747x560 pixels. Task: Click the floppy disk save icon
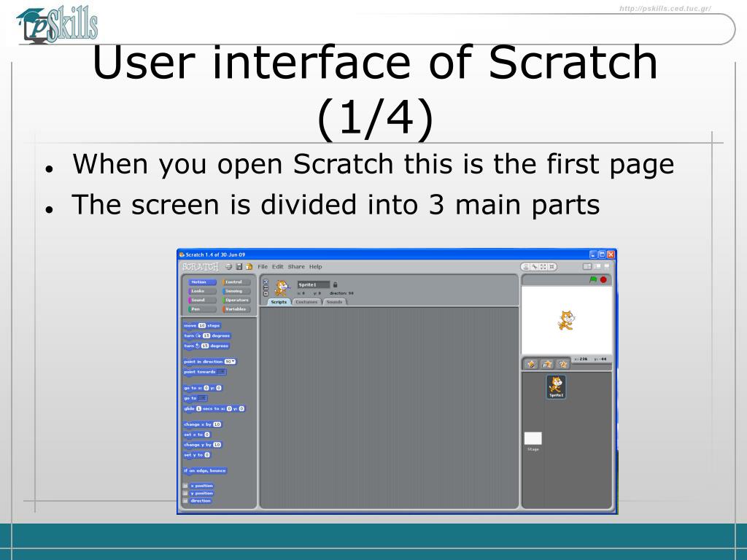tap(239, 267)
